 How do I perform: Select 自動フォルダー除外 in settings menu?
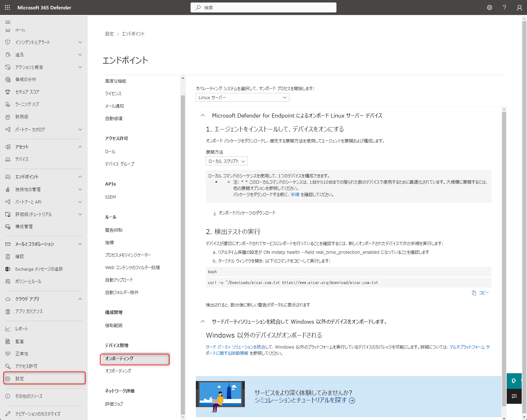tap(122, 292)
